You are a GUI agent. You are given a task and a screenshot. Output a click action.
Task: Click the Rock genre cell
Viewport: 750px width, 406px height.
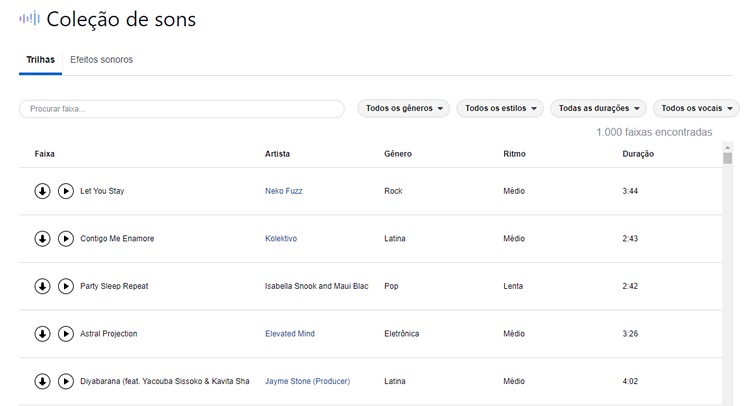[x=393, y=191]
